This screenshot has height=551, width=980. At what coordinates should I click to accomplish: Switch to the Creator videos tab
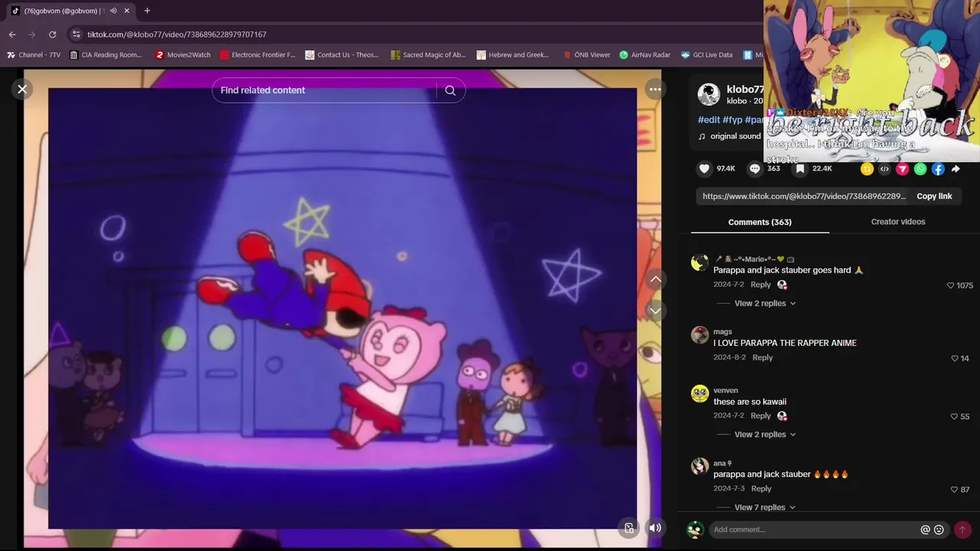coord(898,222)
